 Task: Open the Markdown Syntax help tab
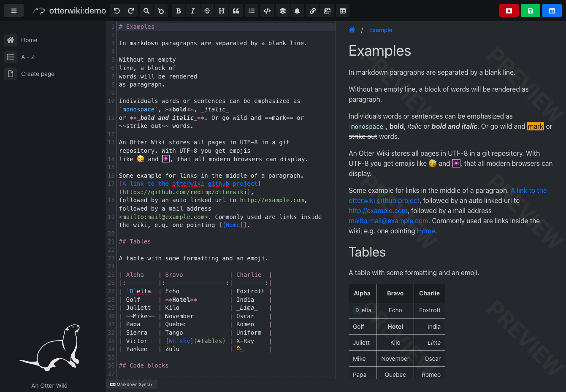point(132,384)
